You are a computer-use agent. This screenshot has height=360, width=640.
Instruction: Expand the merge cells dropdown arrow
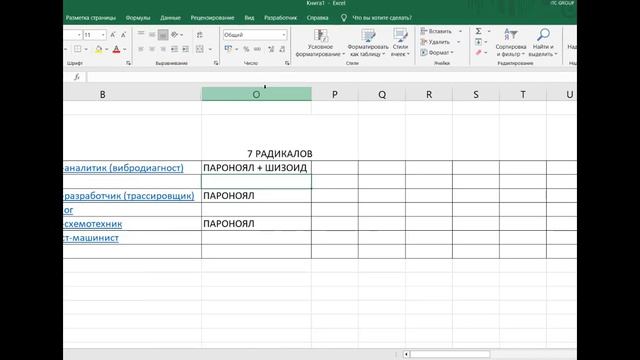(x=210, y=49)
